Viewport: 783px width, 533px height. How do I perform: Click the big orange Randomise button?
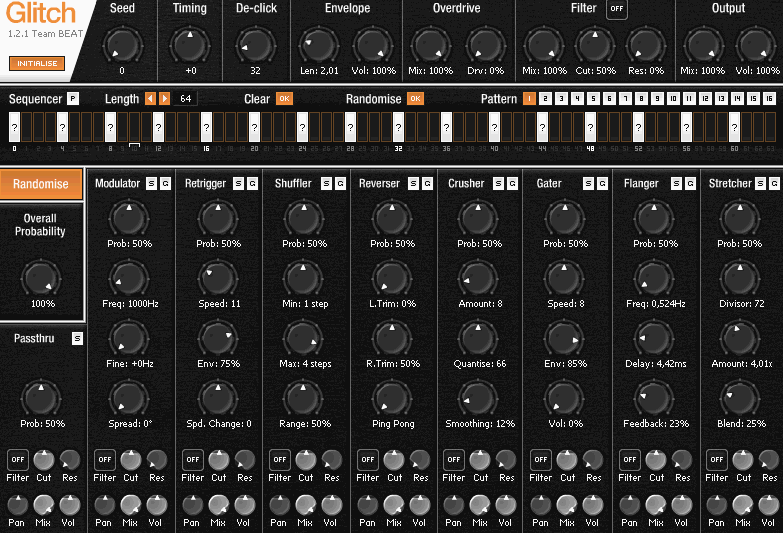pyautogui.click(x=41, y=184)
